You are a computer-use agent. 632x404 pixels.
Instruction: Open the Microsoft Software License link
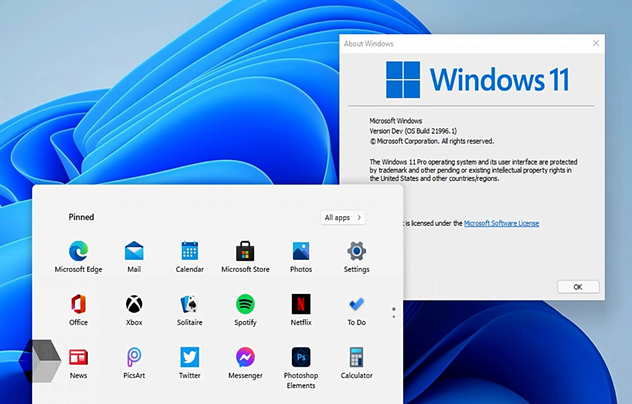pos(501,223)
